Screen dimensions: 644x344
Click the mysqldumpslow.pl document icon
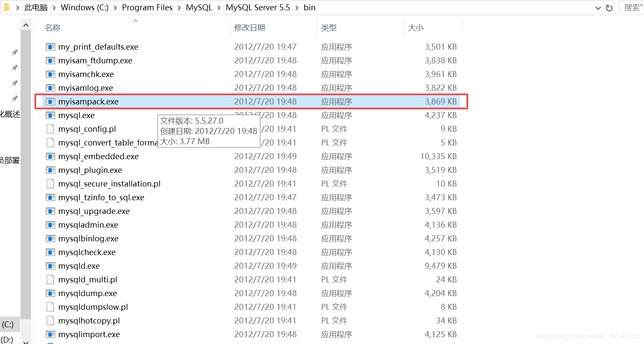pyautogui.click(x=51, y=307)
